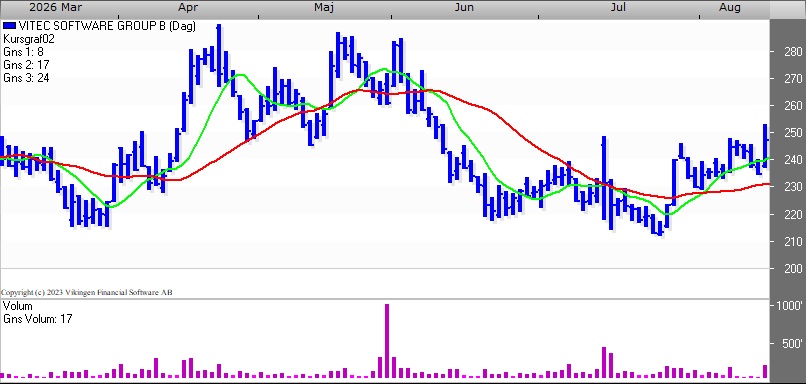Click the blue legend square beside VITEC SOFTWARE GROUP B
This screenshot has height=384, width=807.
click(x=9, y=26)
